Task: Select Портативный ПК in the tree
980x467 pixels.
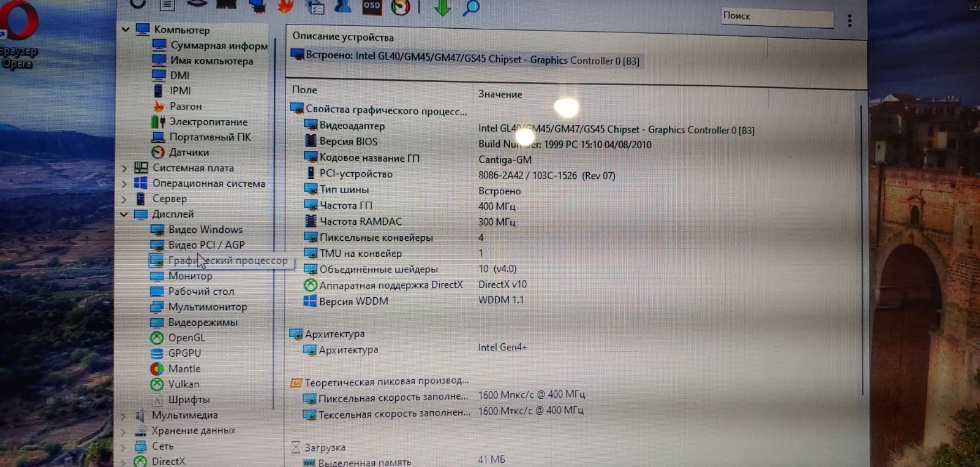Action: coord(201,137)
